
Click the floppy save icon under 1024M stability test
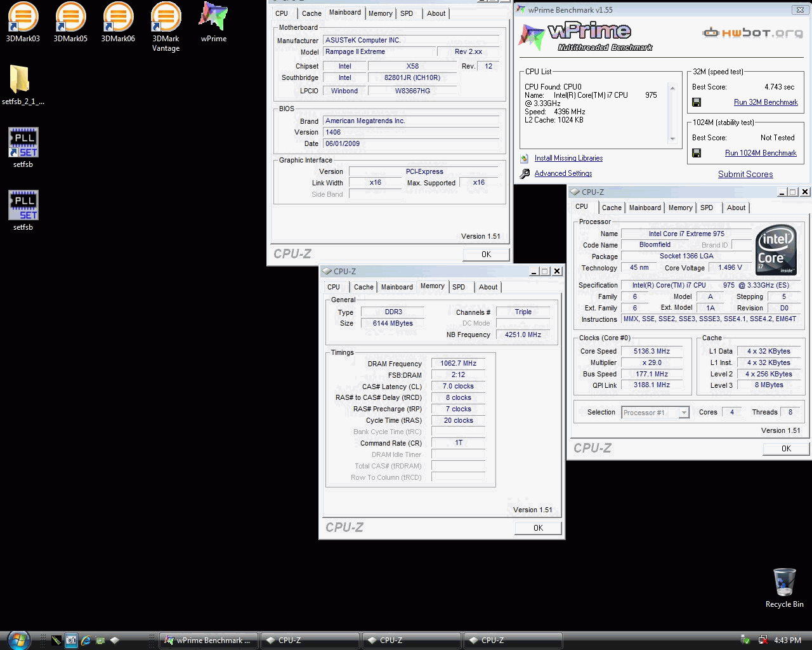tap(697, 153)
